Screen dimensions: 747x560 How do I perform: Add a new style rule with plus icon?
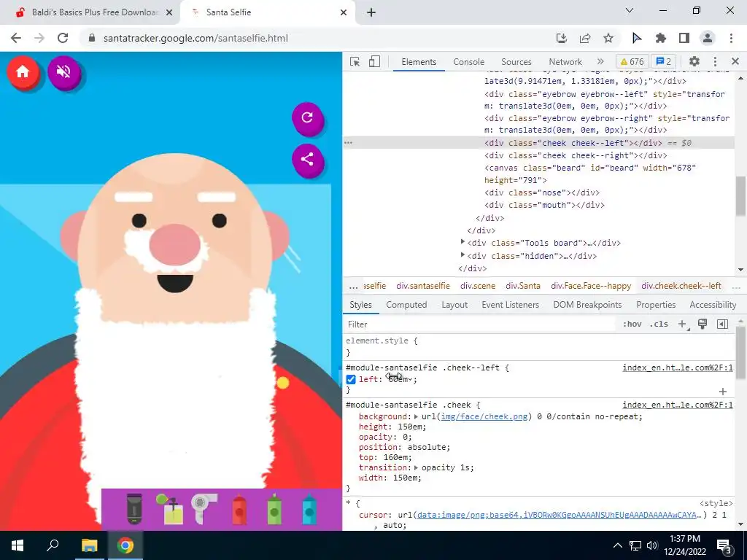[683, 324]
